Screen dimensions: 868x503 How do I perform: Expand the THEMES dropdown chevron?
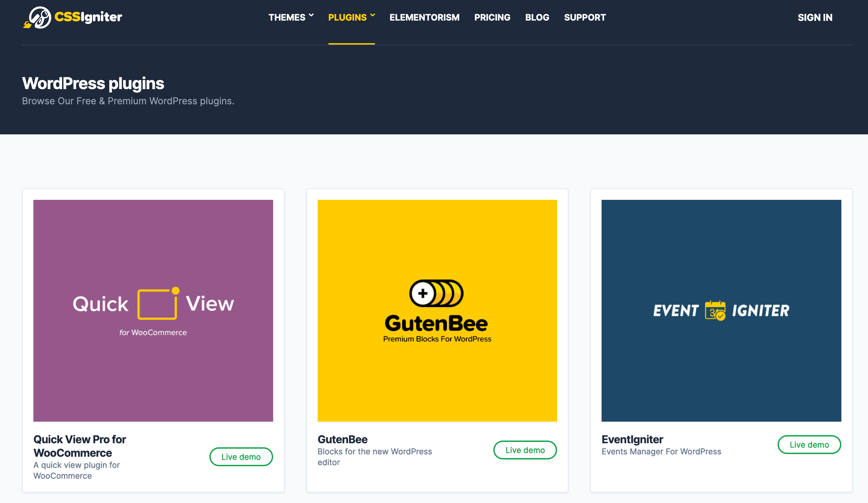[312, 15]
